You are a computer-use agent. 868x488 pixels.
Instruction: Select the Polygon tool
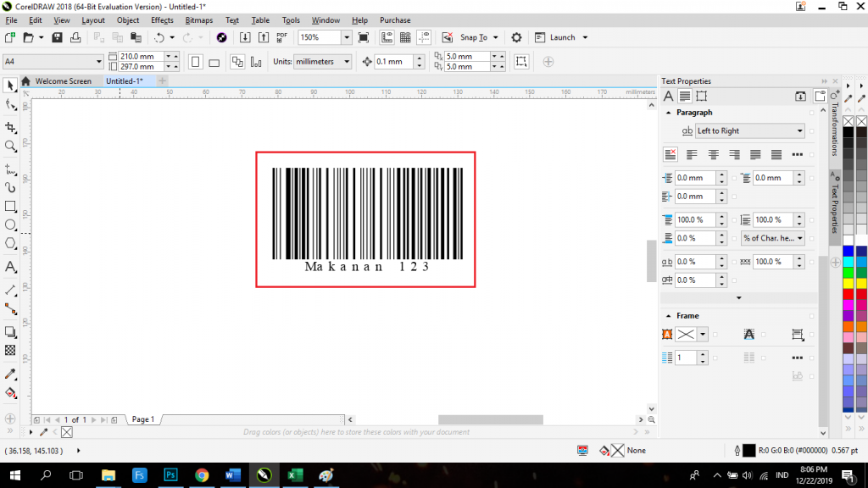[x=10, y=243]
